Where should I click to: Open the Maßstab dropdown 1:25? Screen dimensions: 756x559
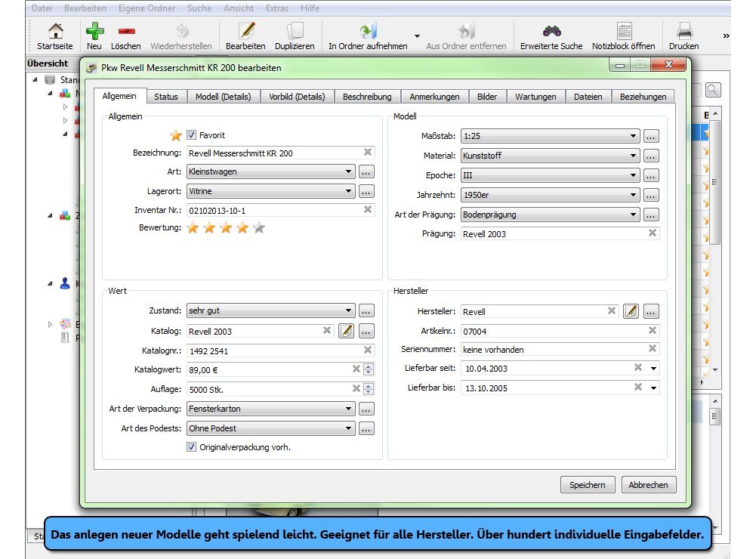(x=550, y=136)
